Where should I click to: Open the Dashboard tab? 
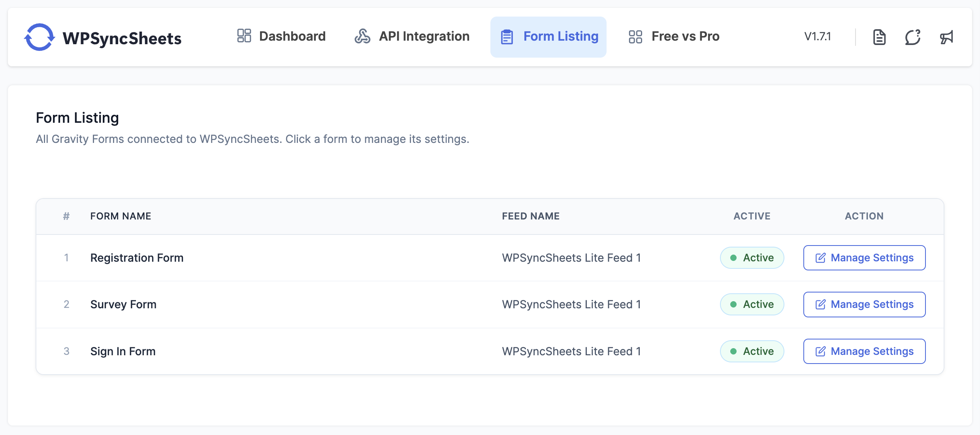[x=292, y=36]
